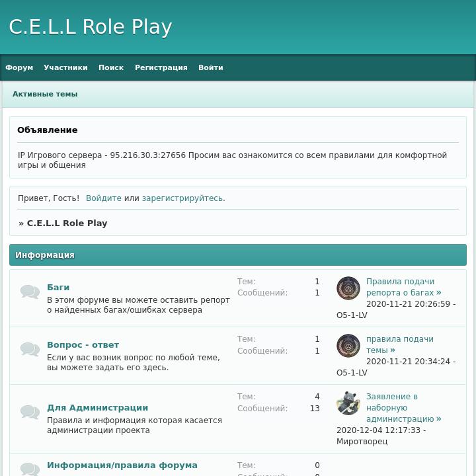Open the avatar next to Правила подачи репорта
Image resolution: width=476 pixels, height=476 pixels.
click(x=348, y=288)
